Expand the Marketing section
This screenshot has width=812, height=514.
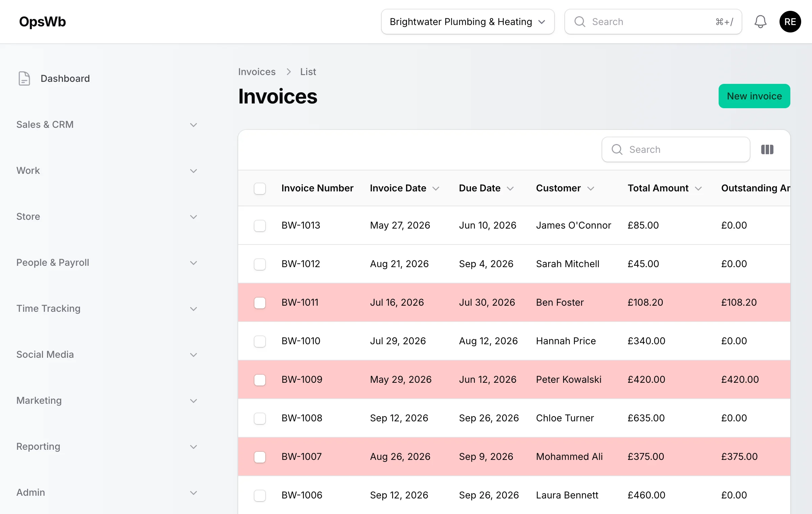(107, 400)
